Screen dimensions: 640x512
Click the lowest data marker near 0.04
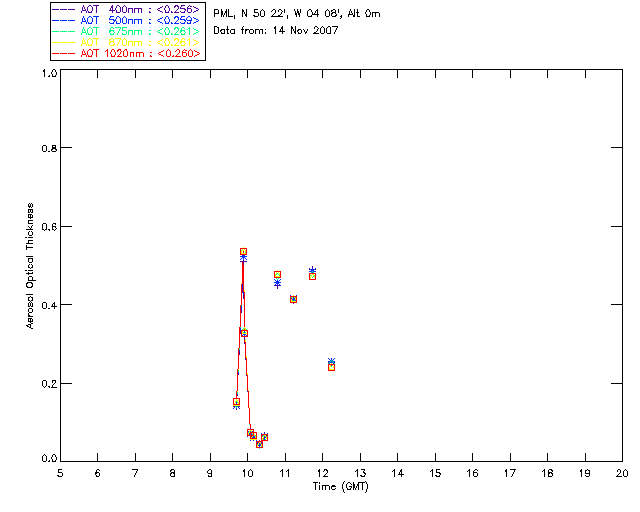(259, 444)
